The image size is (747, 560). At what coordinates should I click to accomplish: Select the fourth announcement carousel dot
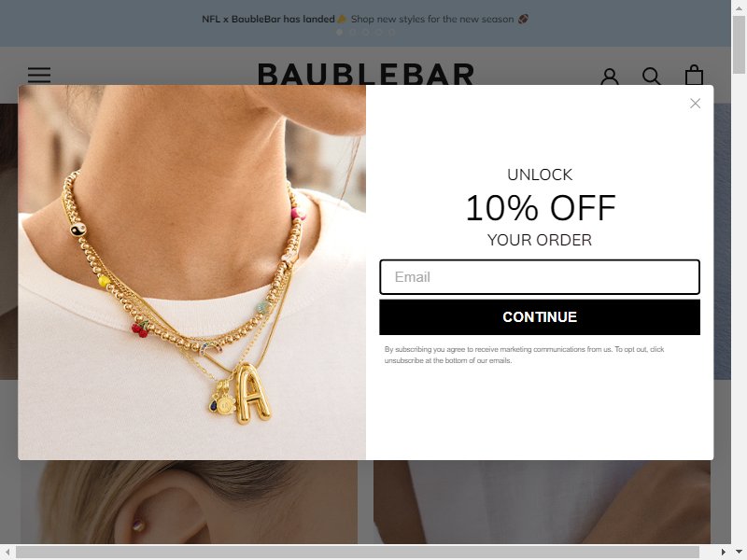(379, 33)
